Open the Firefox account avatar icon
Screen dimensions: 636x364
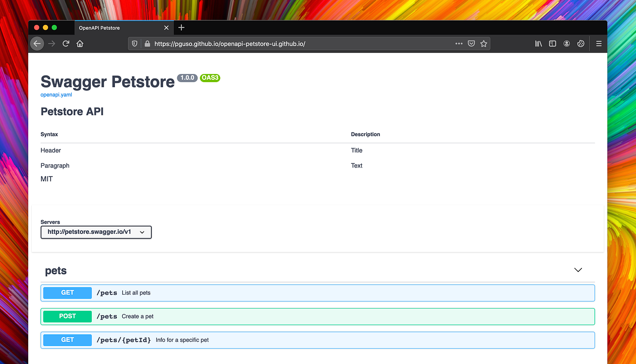click(566, 44)
